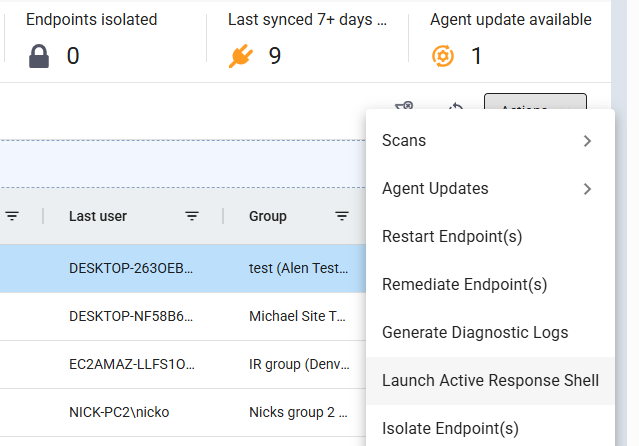Click the orange plug icon for last synced
This screenshot has width=639, height=446.
[x=240, y=56]
